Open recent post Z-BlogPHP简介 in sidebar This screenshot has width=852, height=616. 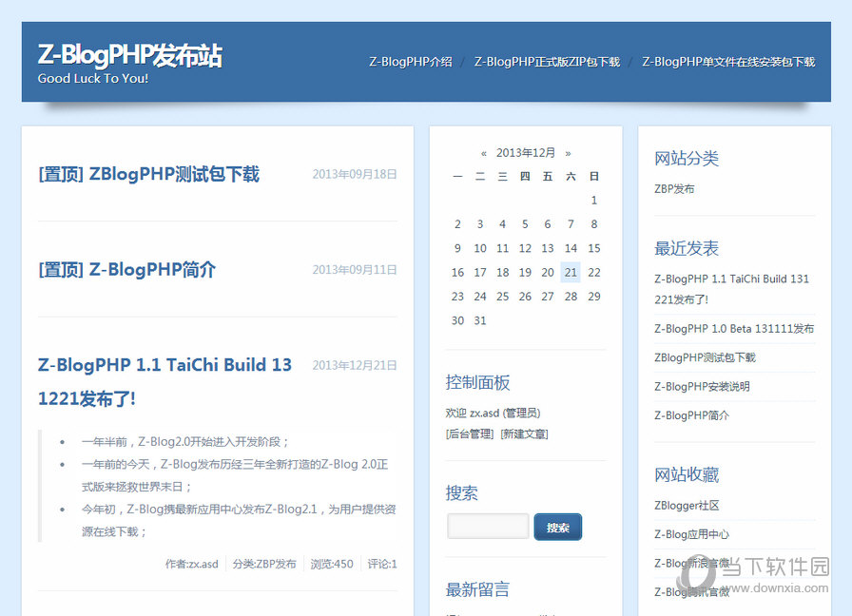(x=691, y=415)
